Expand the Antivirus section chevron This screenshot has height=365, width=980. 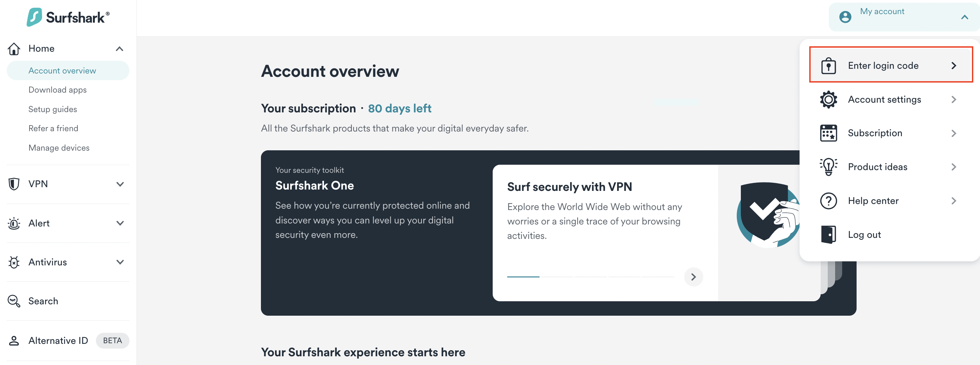[x=120, y=262]
